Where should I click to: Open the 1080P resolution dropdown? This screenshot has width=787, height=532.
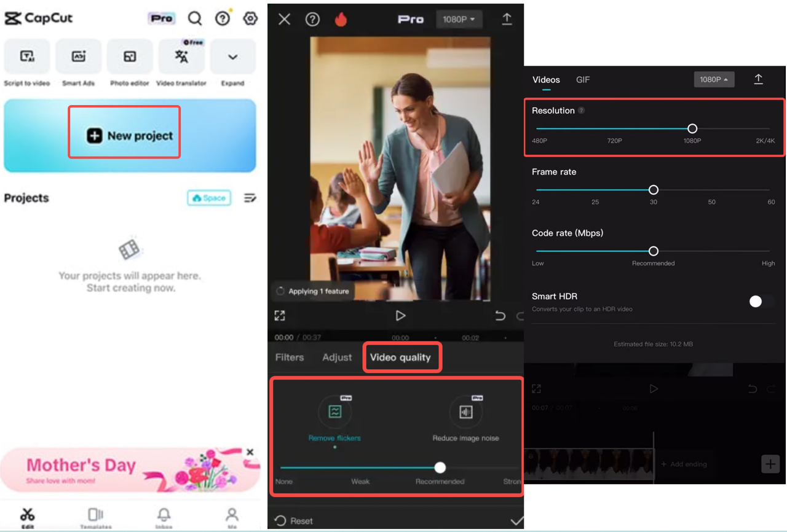coord(459,19)
